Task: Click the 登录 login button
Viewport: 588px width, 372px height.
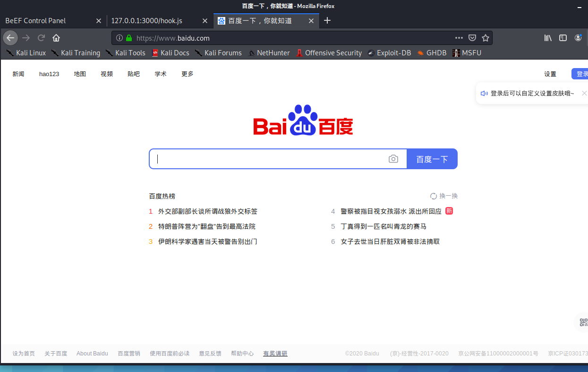Action: pos(580,74)
